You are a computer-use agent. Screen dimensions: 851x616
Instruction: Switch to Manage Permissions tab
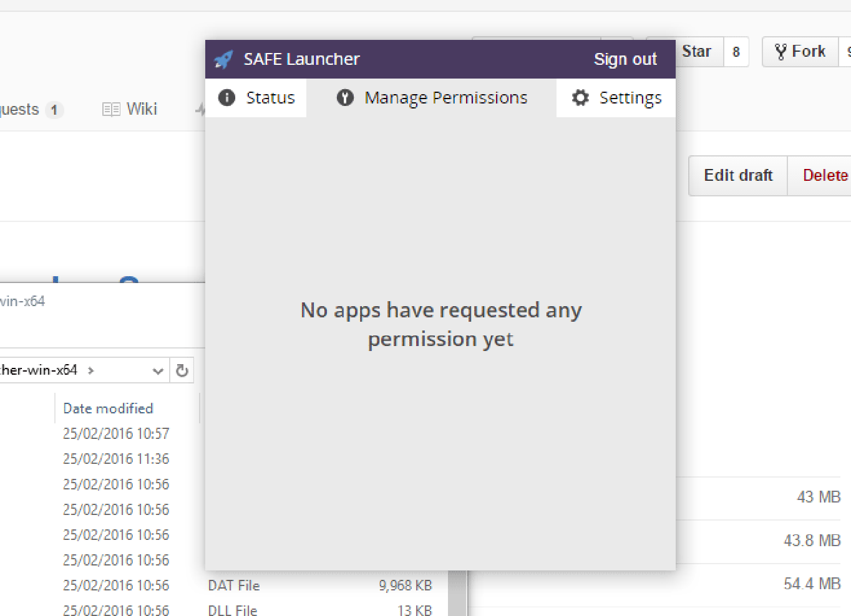432,98
